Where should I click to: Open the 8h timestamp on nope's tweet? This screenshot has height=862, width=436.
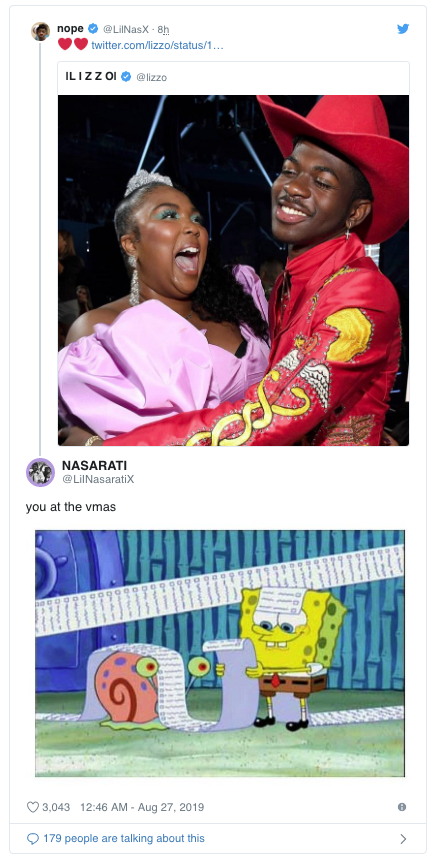point(163,29)
